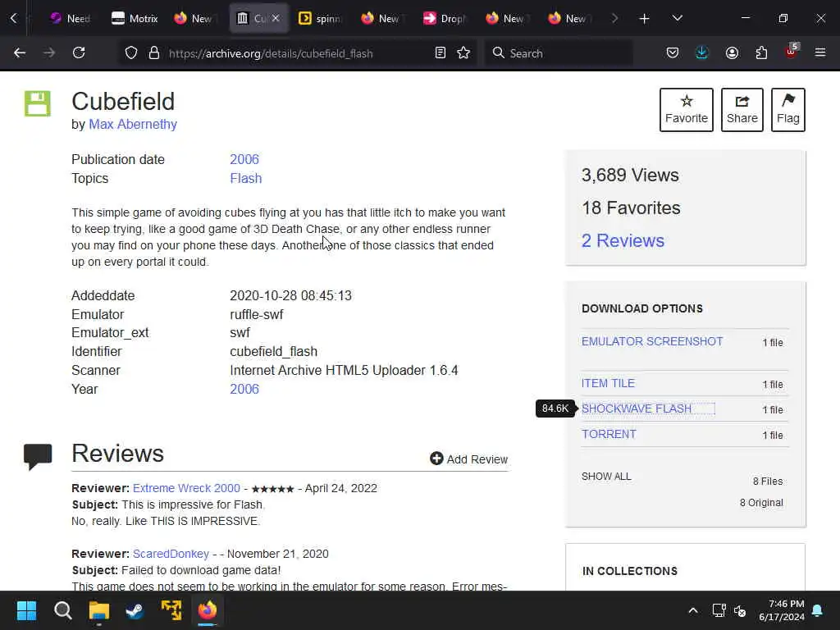840x630 pixels.
Task: Switch to the Motrix tab
Action: (135, 19)
